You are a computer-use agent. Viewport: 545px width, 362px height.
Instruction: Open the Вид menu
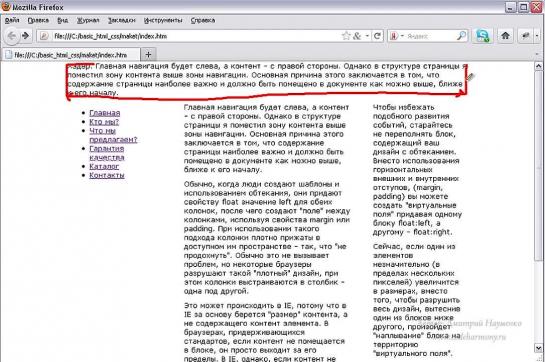pos(63,20)
